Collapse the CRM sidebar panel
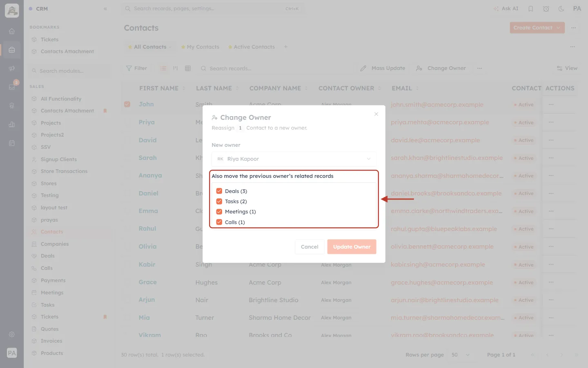 [x=105, y=9]
